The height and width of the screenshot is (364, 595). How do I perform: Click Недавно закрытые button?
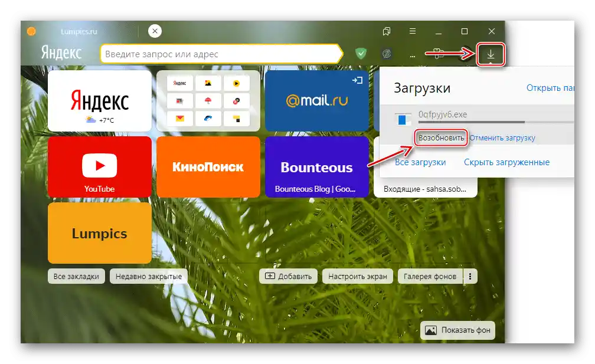[x=149, y=277]
